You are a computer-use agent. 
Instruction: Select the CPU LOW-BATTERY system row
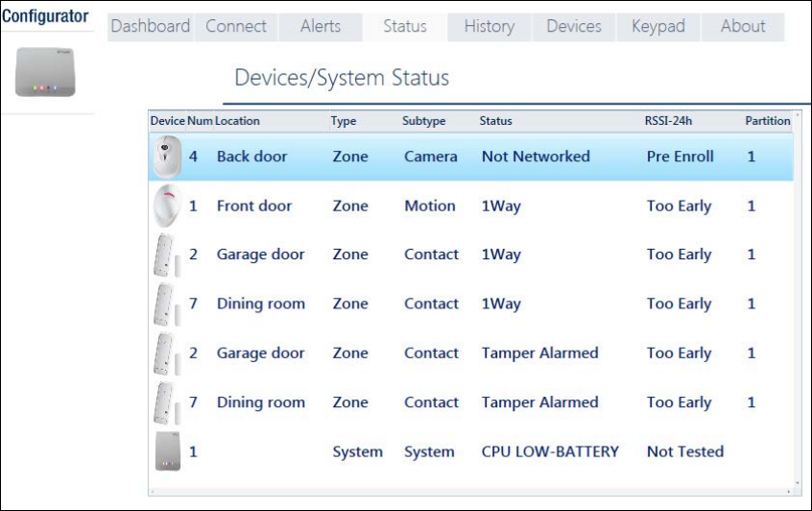[x=549, y=451]
